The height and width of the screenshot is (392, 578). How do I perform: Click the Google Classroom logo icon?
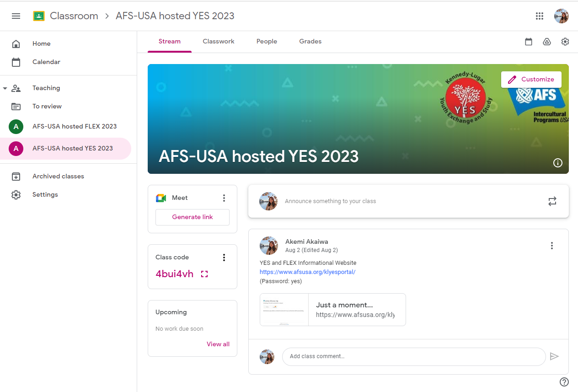pyautogui.click(x=39, y=16)
